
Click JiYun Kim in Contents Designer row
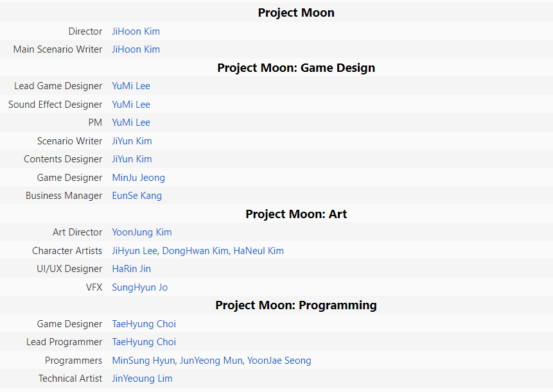pos(132,159)
